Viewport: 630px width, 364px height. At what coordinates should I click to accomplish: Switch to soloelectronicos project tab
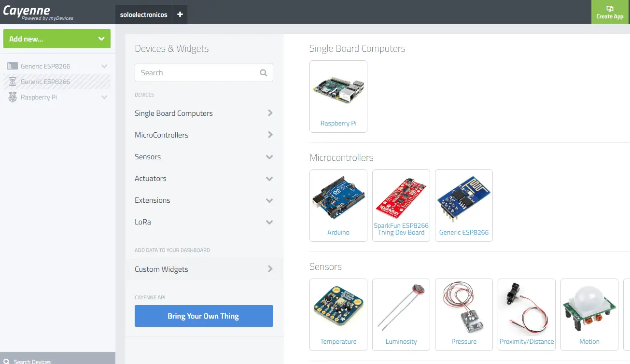144,14
